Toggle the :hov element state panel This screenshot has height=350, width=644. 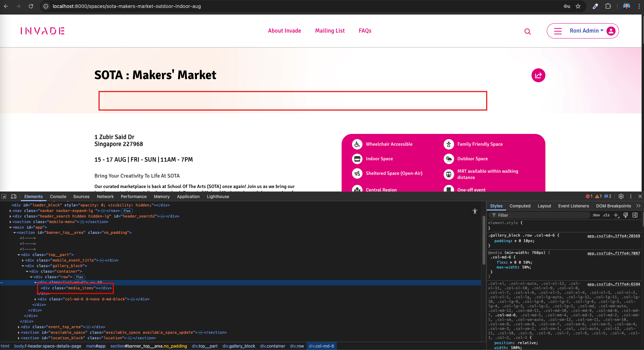[x=596, y=215]
